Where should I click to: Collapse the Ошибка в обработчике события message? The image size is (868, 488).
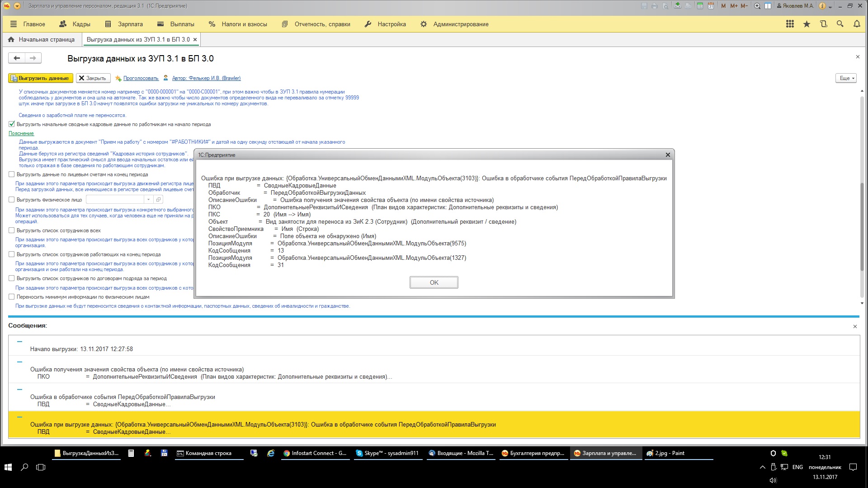tap(19, 389)
